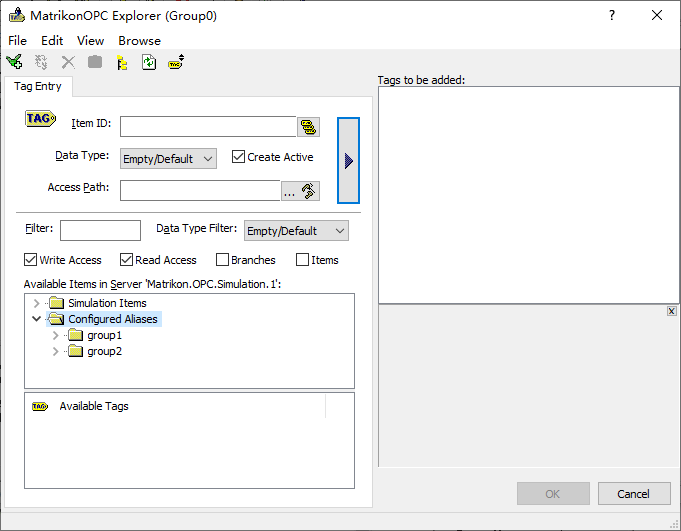Click the OK button
The width and height of the screenshot is (681, 531).
(x=553, y=494)
